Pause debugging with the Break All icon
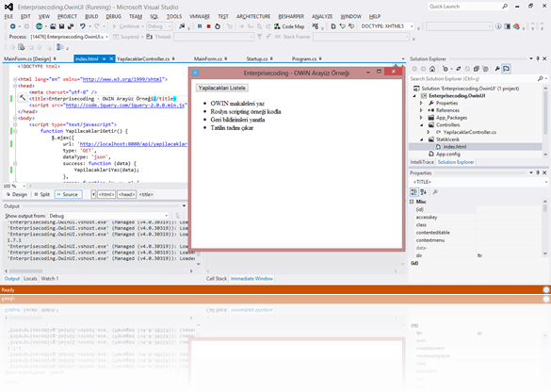The width and height of the screenshot is (551, 392). tap(200, 26)
